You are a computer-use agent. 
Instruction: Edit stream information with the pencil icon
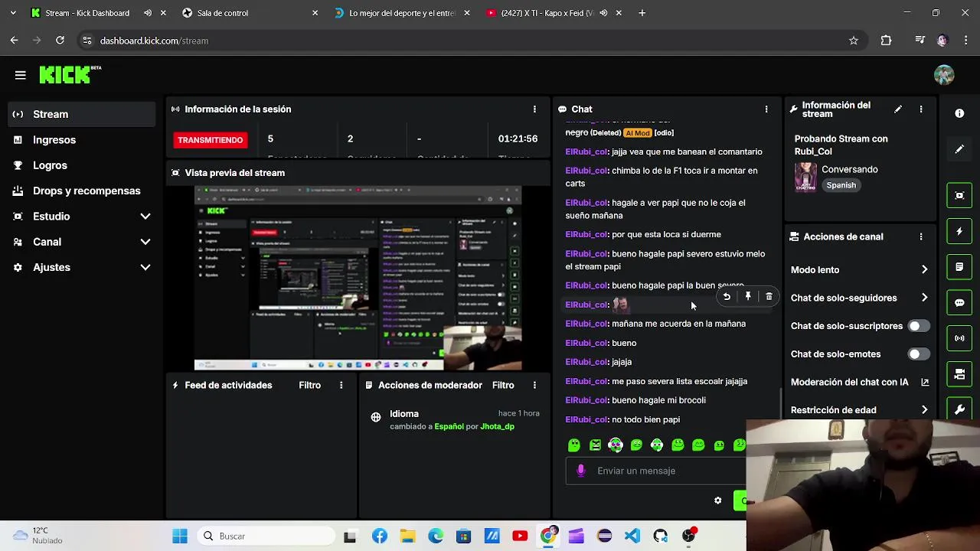click(898, 109)
